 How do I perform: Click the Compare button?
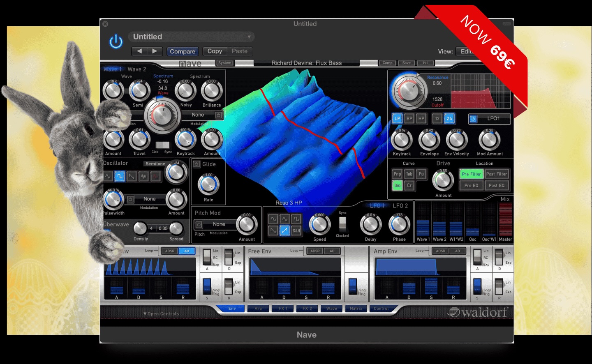click(x=183, y=51)
